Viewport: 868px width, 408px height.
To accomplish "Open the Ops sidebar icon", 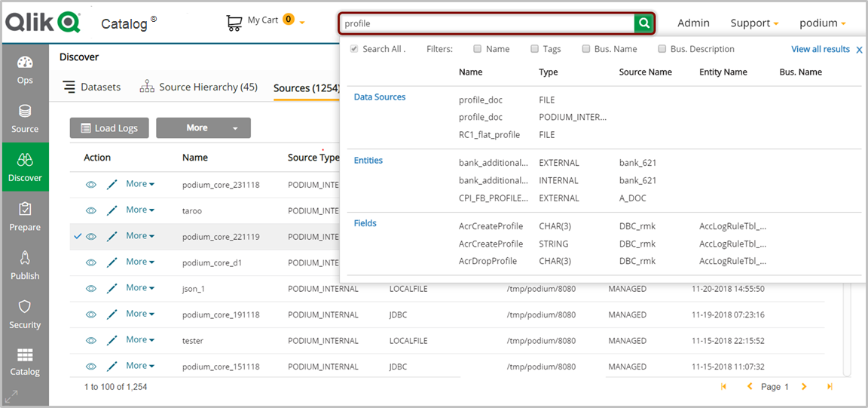I will 25,69.
